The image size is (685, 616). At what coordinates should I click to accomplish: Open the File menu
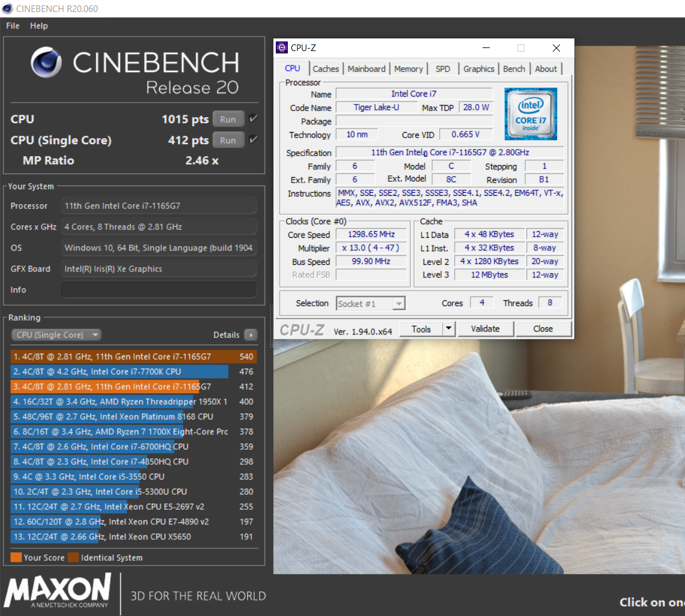click(x=13, y=26)
